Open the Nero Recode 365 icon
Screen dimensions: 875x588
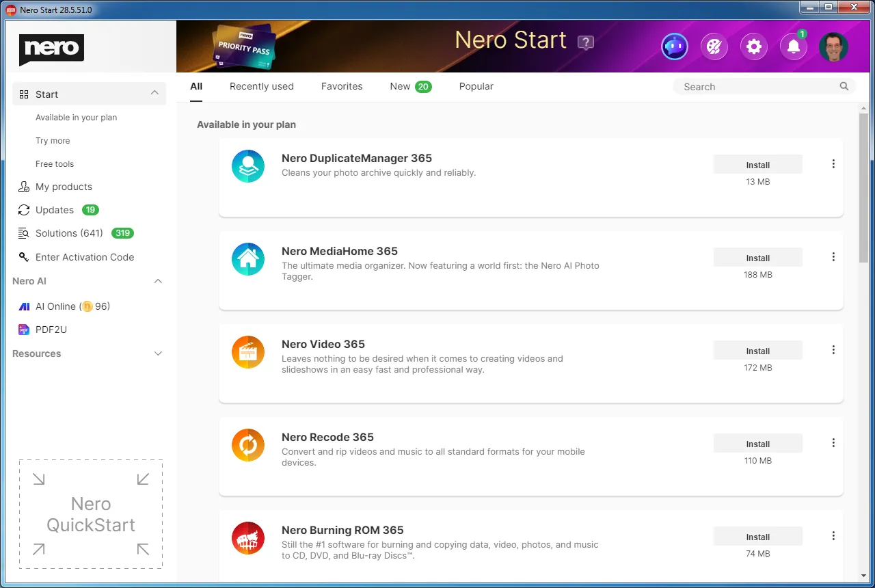pyautogui.click(x=247, y=444)
